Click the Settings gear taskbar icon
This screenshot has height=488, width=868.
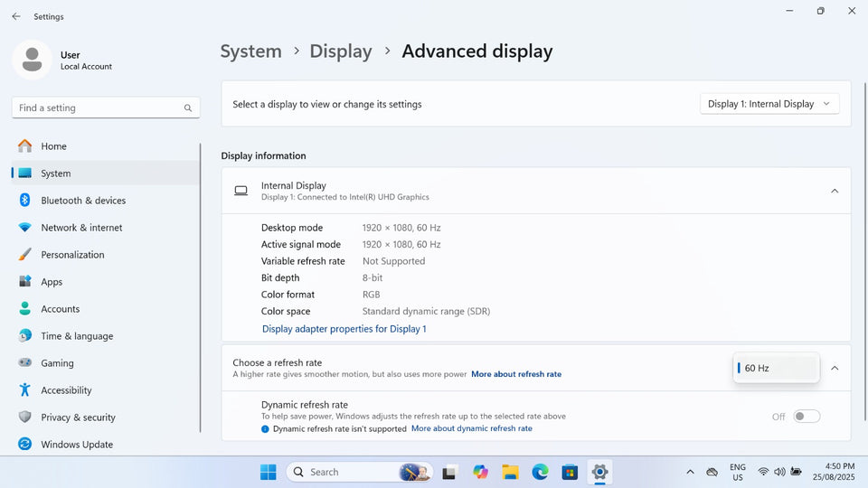click(x=599, y=472)
